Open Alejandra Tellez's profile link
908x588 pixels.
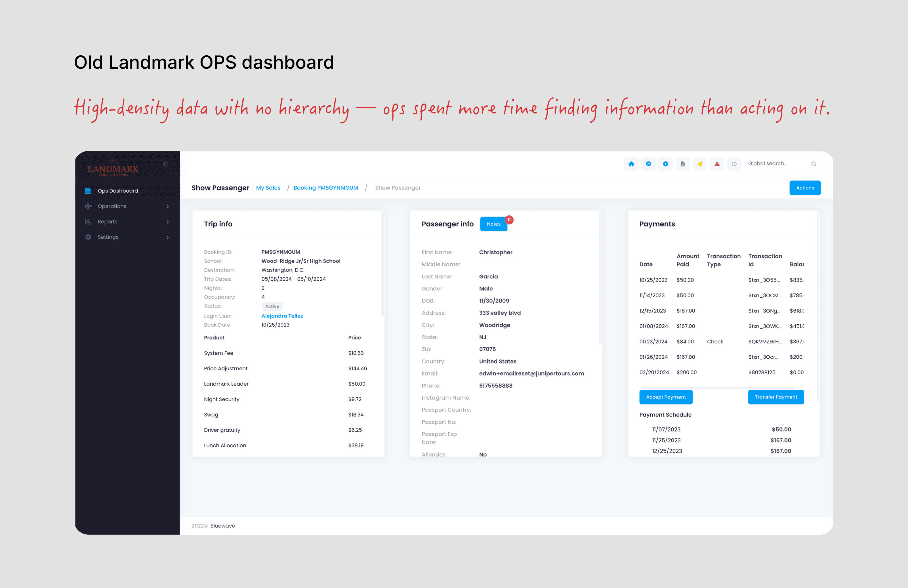tap(282, 316)
